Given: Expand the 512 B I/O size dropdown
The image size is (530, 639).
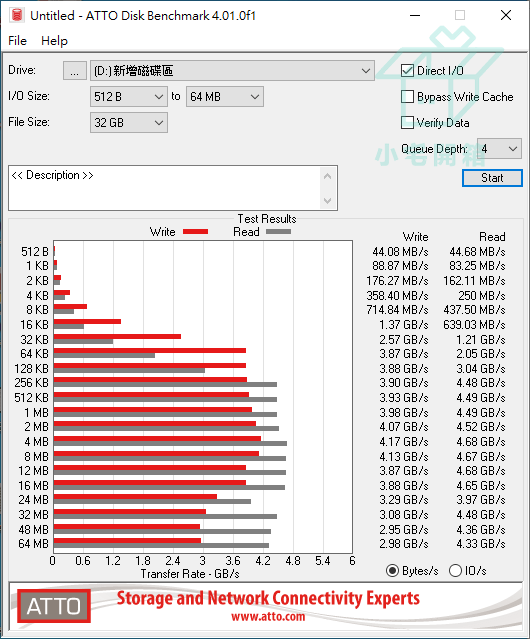Looking at the screenshot, I should tap(129, 97).
